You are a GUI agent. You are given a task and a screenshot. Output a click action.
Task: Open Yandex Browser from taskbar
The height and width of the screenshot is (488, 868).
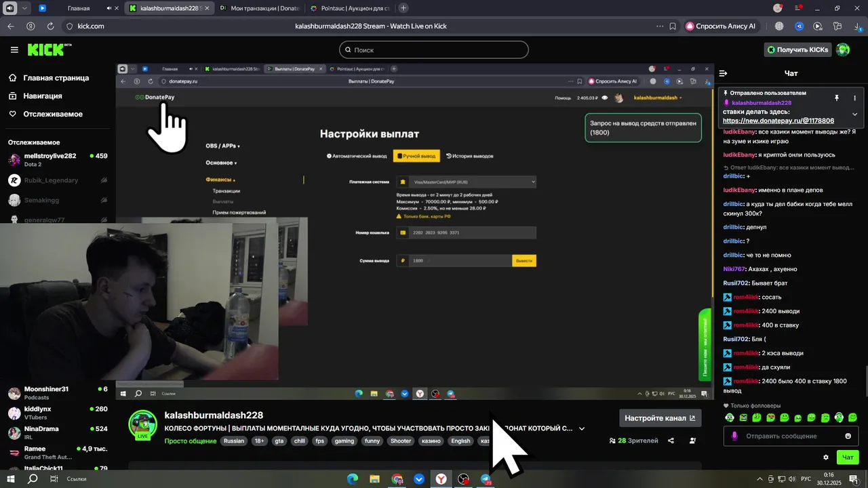coord(441,479)
